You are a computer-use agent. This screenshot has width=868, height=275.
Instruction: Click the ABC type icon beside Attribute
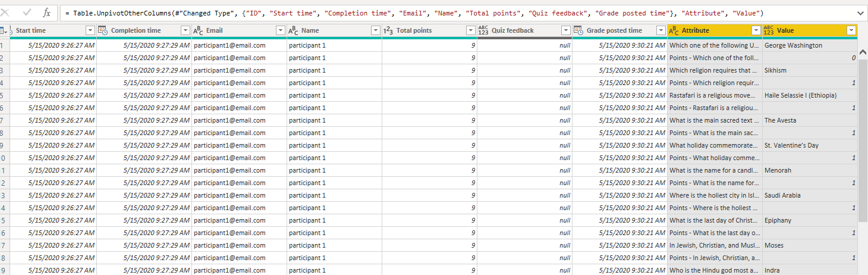tap(674, 30)
